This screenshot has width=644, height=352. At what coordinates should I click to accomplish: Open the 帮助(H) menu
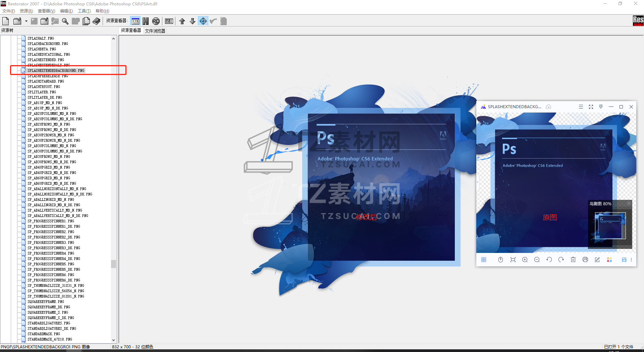coord(102,11)
